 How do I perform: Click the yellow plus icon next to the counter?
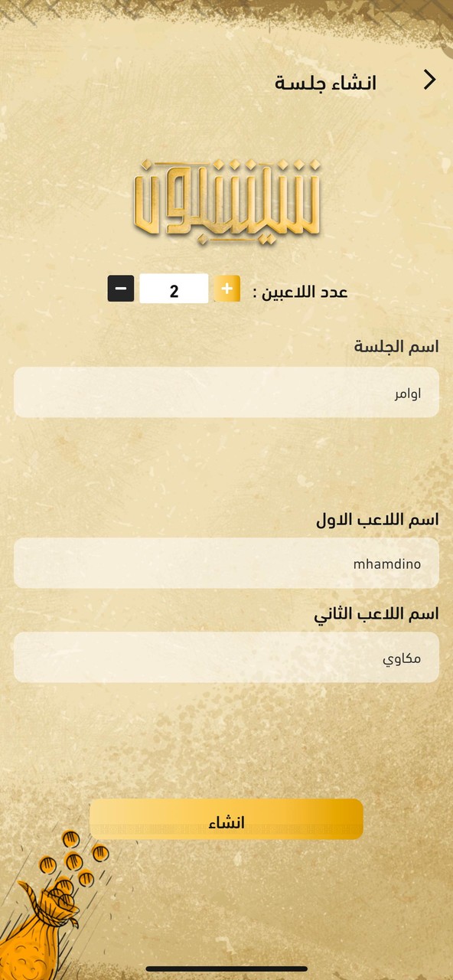point(226,289)
